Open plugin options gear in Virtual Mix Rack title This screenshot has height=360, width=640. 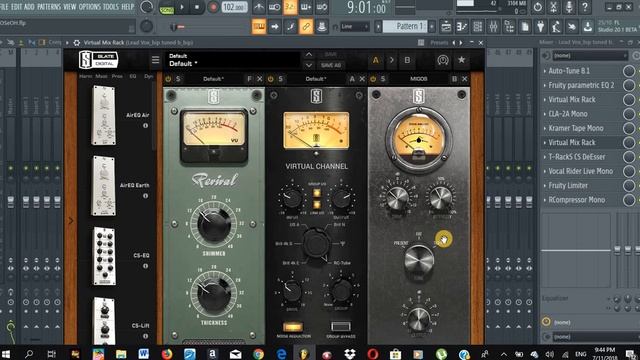click(76, 42)
